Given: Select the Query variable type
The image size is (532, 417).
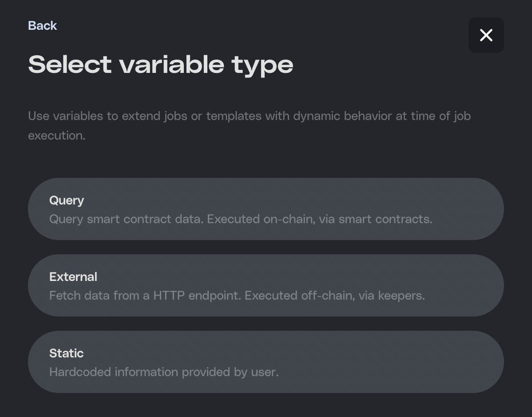Looking at the screenshot, I should click(x=266, y=209).
